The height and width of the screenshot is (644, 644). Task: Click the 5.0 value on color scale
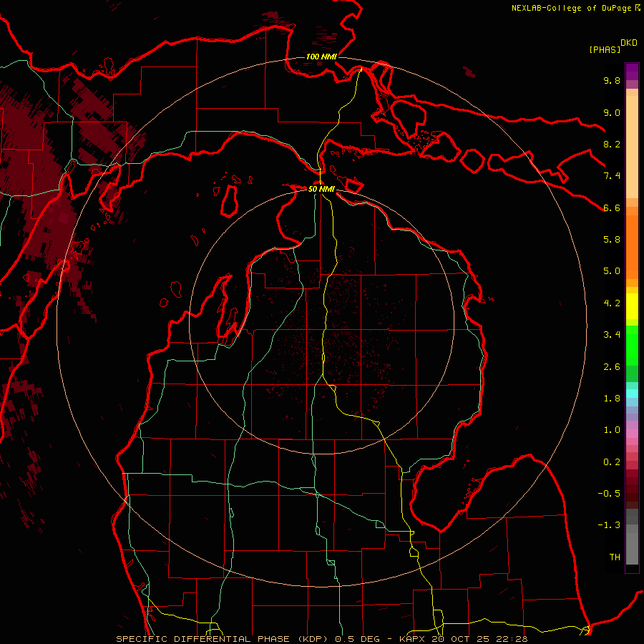[612, 271]
